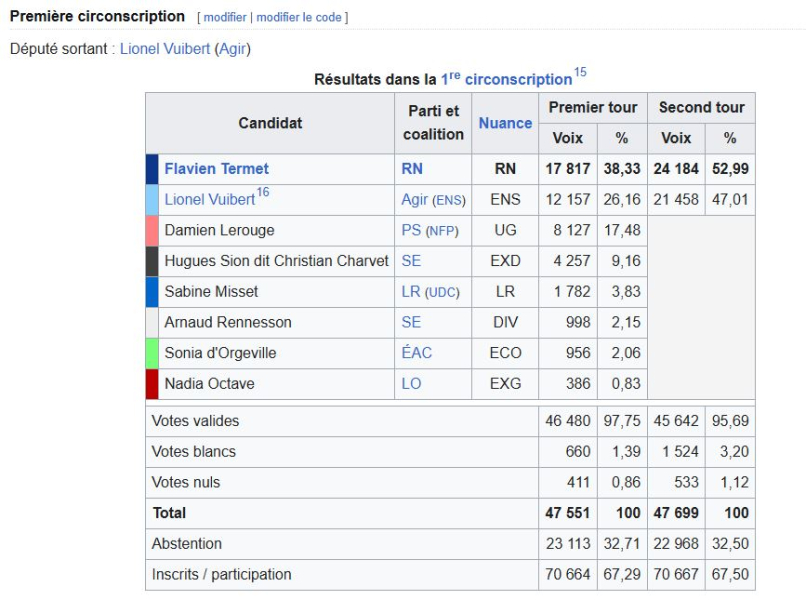The image size is (806, 600).
Task: Open the PS party link for Damien Lerouge
Action: click(411, 230)
